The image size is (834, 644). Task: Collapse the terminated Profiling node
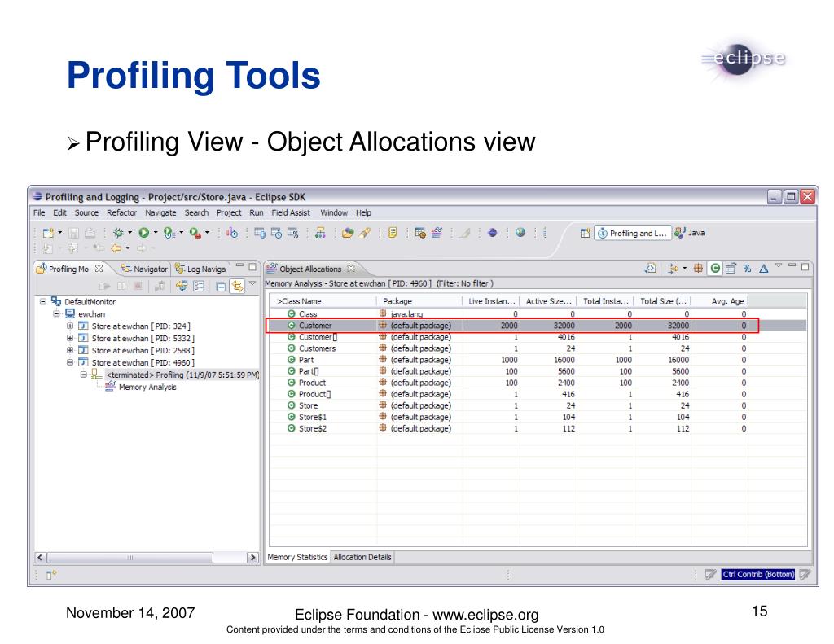point(84,375)
